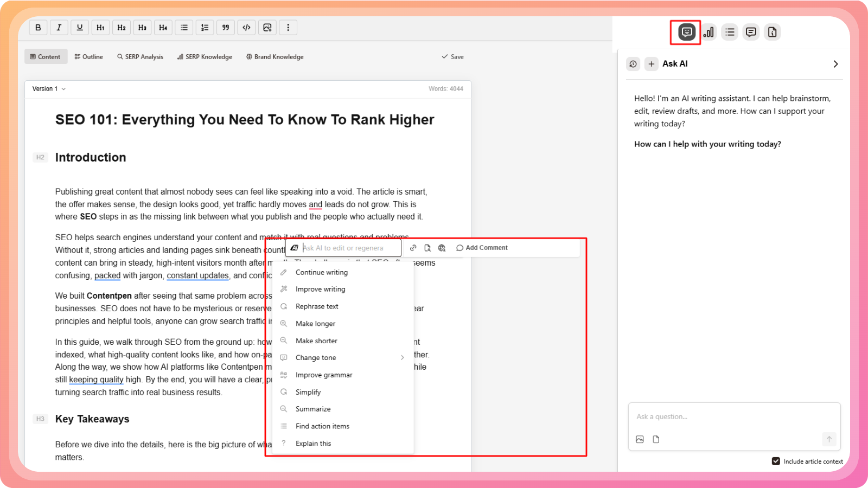The width and height of the screenshot is (868, 488).
Task: Toggle bold formatting in the toolbar
Action: [38, 28]
